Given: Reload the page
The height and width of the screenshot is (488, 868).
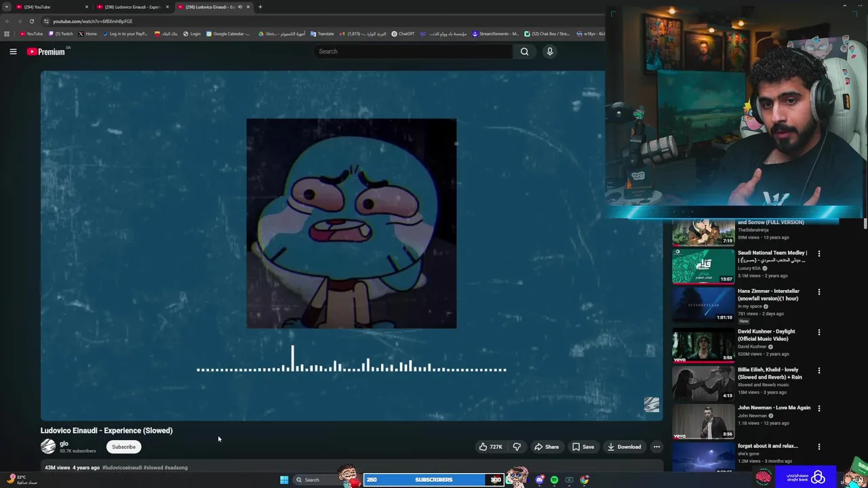Looking at the screenshot, I should pyautogui.click(x=31, y=21).
